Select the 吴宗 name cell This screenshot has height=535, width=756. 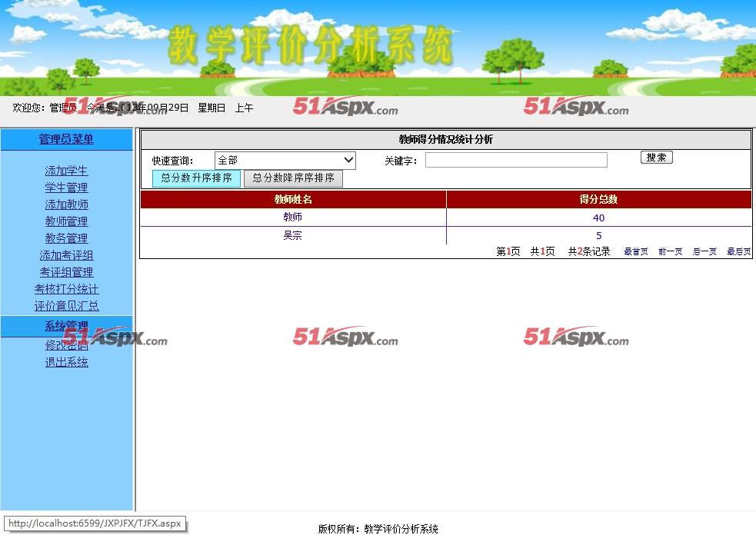[293, 235]
